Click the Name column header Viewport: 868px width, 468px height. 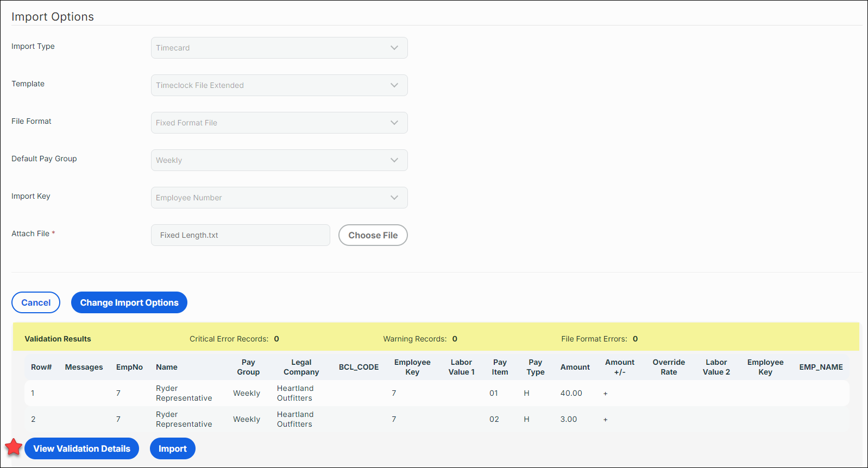tap(167, 367)
